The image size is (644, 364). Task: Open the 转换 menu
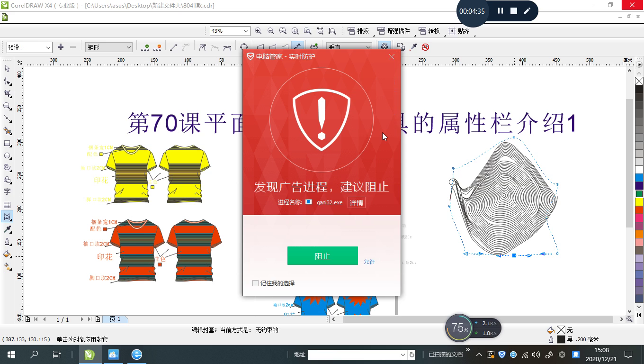pyautogui.click(x=429, y=31)
